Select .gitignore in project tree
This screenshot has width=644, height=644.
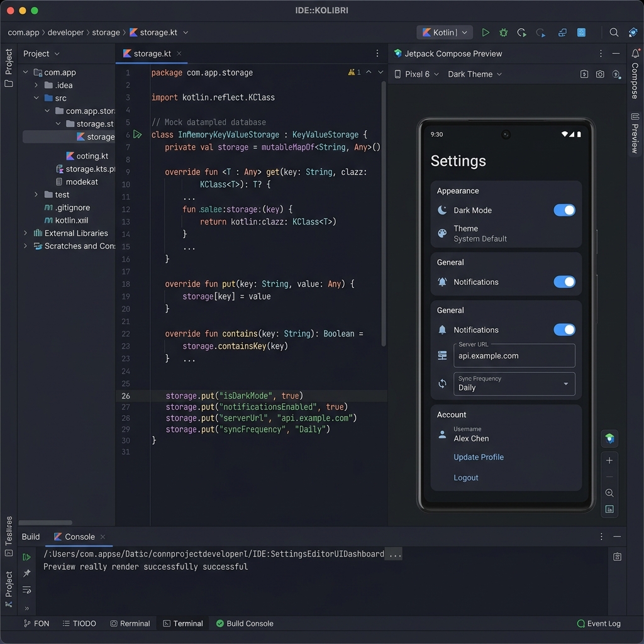(67, 208)
